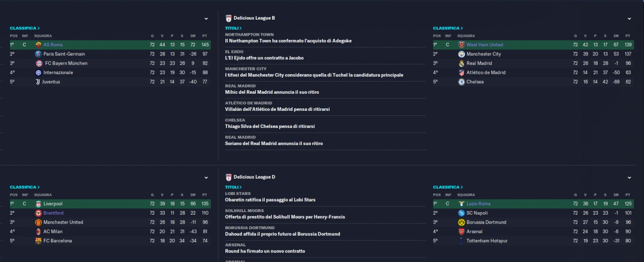This screenshot has height=262, width=644.
Task: Click the West Ham United crest icon
Action: [461, 45]
